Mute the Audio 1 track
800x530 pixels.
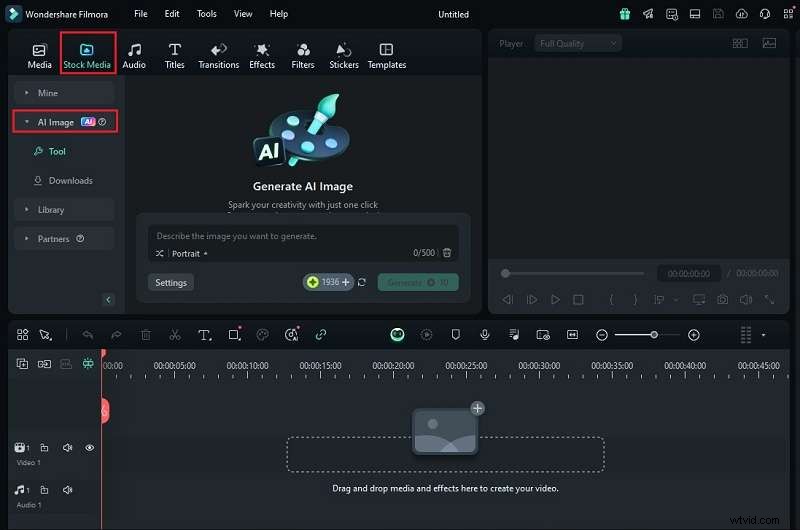pyautogui.click(x=67, y=490)
